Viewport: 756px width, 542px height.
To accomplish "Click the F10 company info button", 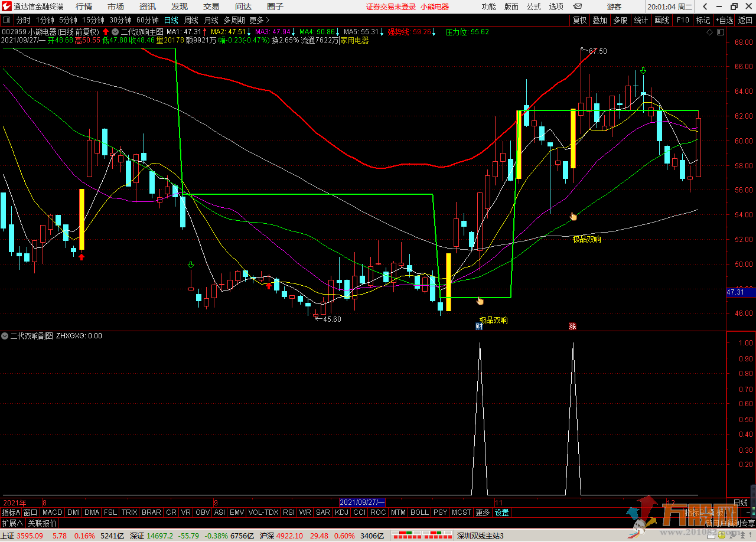I will [x=683, y=20].
